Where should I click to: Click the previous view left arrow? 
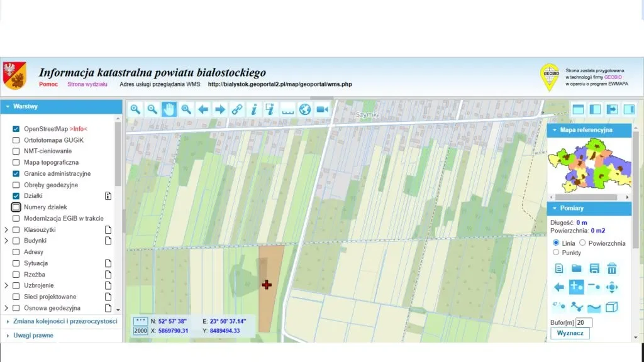pos(203,109)
